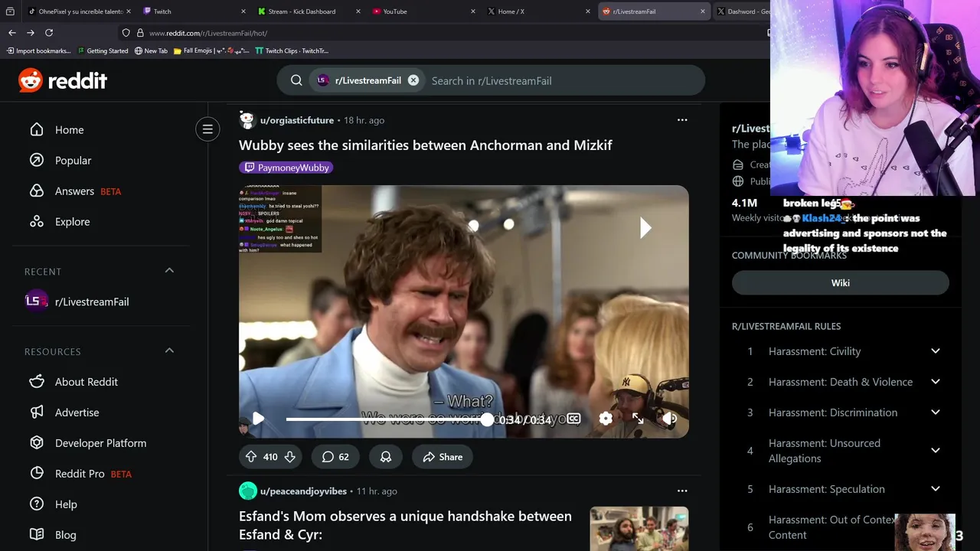Toggle closed captions on the video
This screenshot has width=980, height=551.
pyautogui.click(x=573, y=419)
